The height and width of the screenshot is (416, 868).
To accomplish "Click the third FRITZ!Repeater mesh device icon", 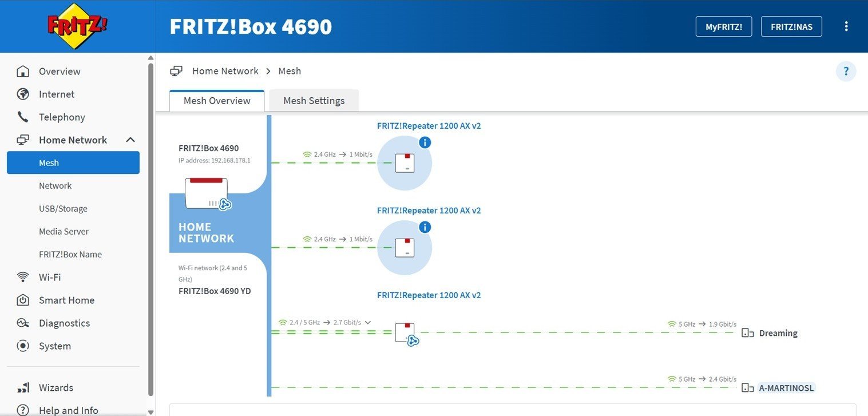I will coord(406,334).
